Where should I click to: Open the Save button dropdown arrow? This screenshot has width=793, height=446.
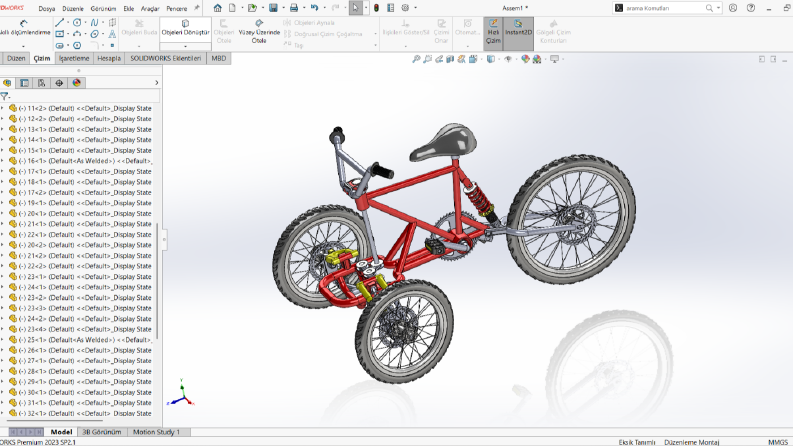click(x=283, y=8)
